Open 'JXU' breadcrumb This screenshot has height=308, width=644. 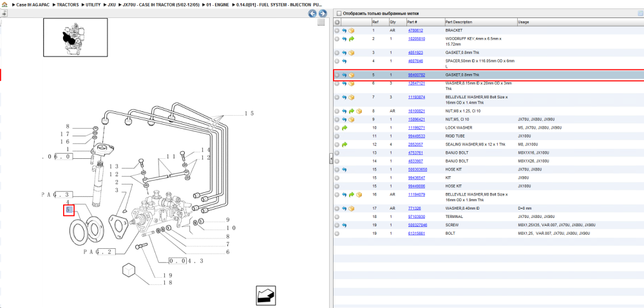coord(111,5)
